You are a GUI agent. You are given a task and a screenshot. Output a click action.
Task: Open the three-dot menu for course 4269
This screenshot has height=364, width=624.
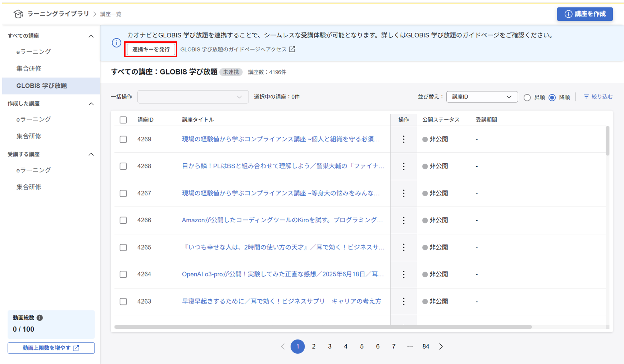[403, 139]
